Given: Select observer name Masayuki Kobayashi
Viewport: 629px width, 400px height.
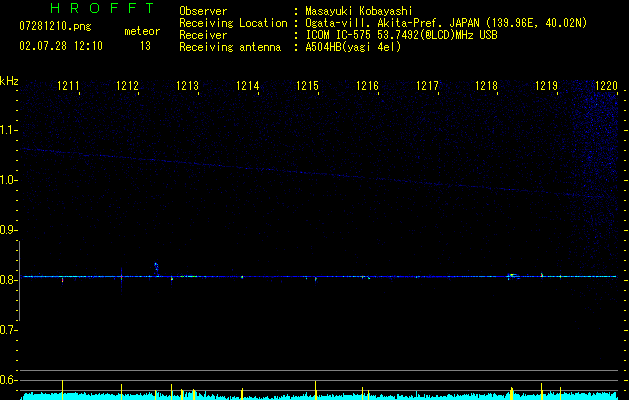Looking at the screenshot, I should [359, 11].
